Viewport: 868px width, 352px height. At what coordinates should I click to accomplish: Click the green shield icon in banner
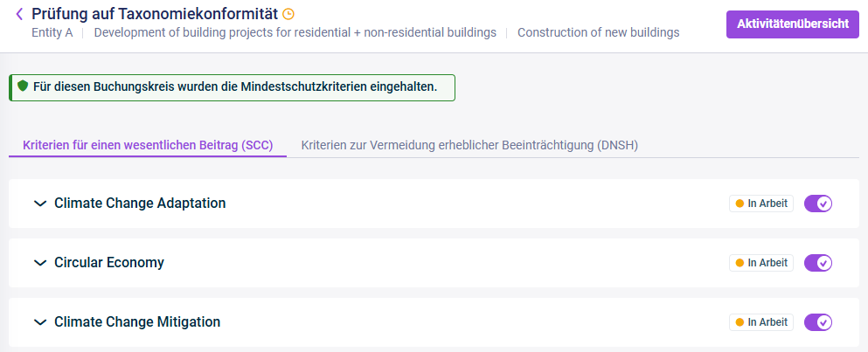(23, 86)
